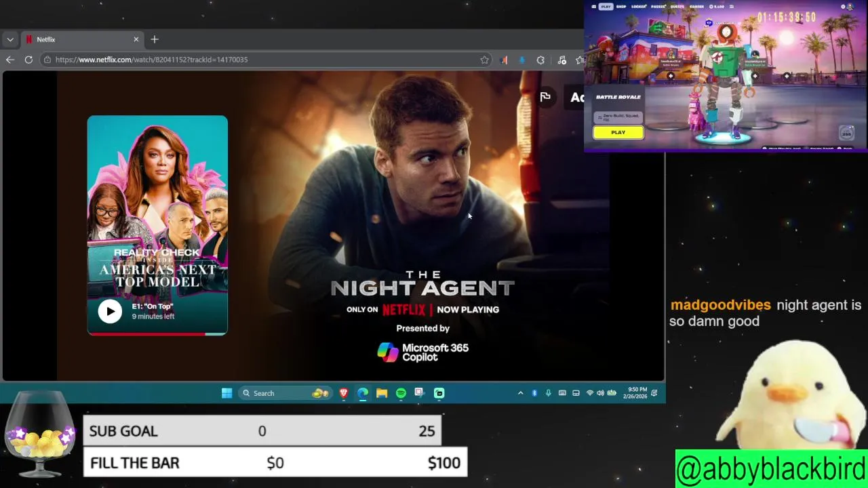Open Fortnite PASSES tab
The width and height of the screenshot is (868, 488).
click(658, 7)
